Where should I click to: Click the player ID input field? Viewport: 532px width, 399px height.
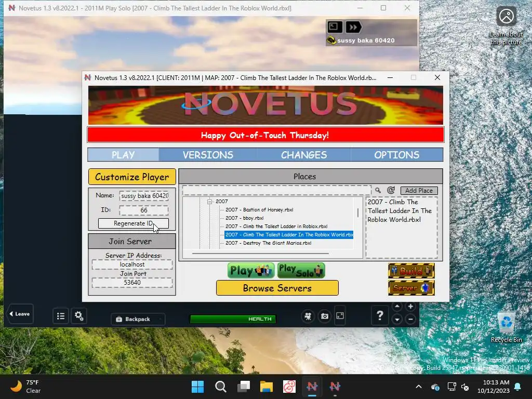pyautogui.click(x=144, y=210)
